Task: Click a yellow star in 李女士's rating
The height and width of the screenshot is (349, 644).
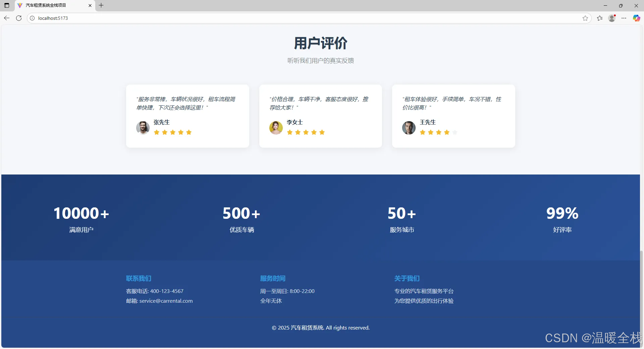Action: pyautogui.click(x=306, y=133)
